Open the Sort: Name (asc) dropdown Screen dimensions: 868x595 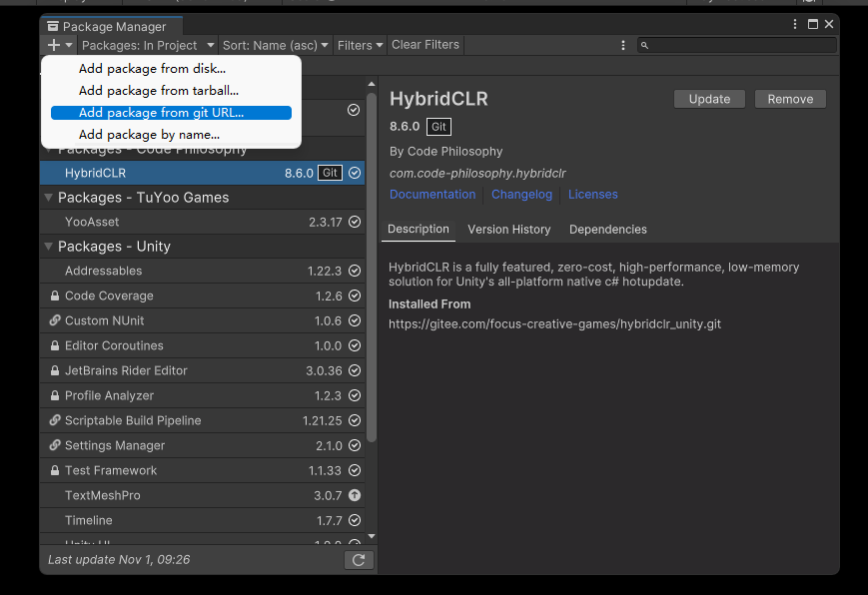275,45
